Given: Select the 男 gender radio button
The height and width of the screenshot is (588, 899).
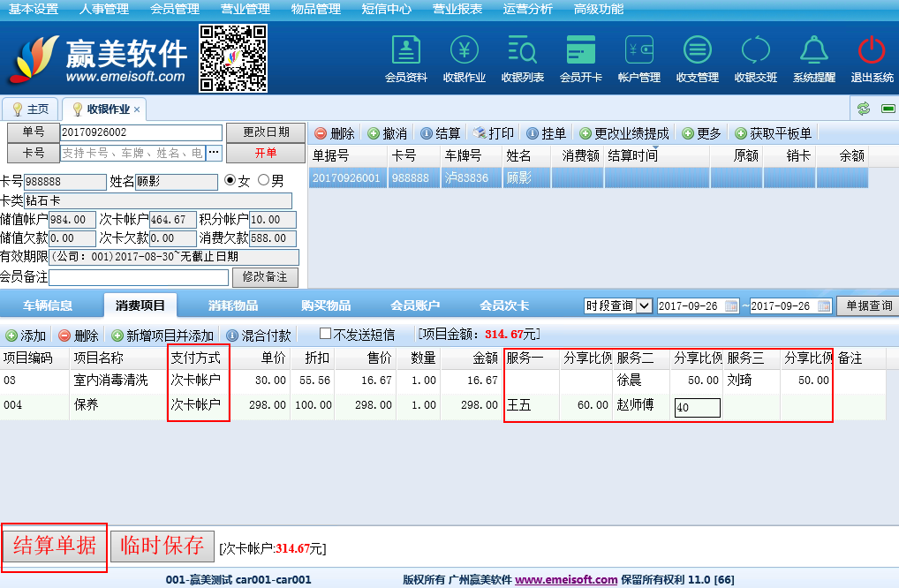Looking at the screenshot, I should coord(264,181).
